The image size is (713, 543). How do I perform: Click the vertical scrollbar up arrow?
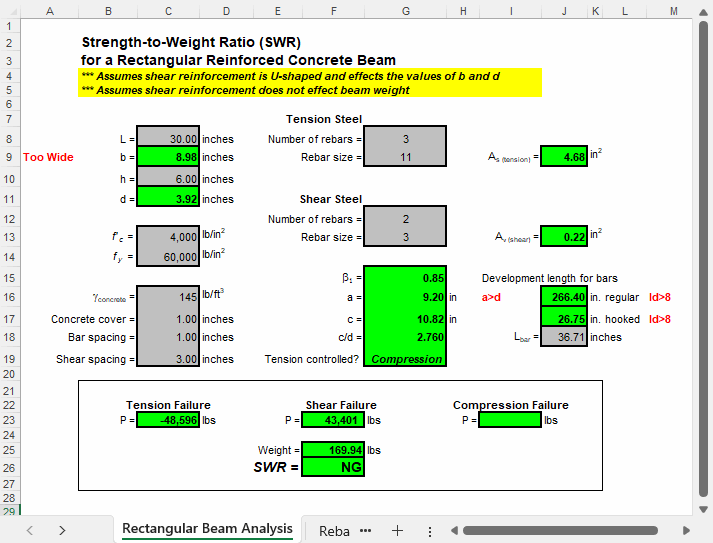coord(703,10)
